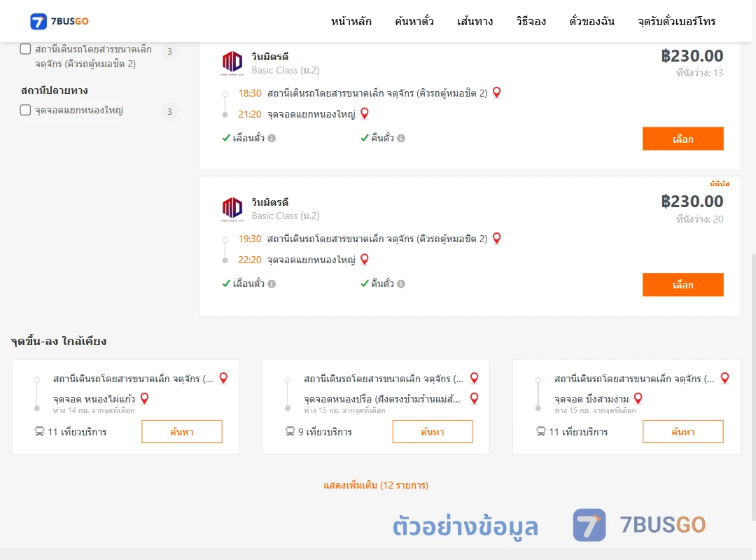The image size is (756, 560).
Task: Tick the จุดจอดแยกหนองใหญ่ destination filter checkbox
Action: tap(26, 110)
